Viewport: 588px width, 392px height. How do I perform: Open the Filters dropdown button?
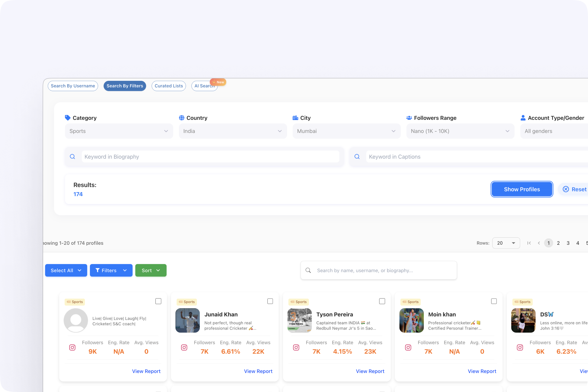[x=111, y=270]
